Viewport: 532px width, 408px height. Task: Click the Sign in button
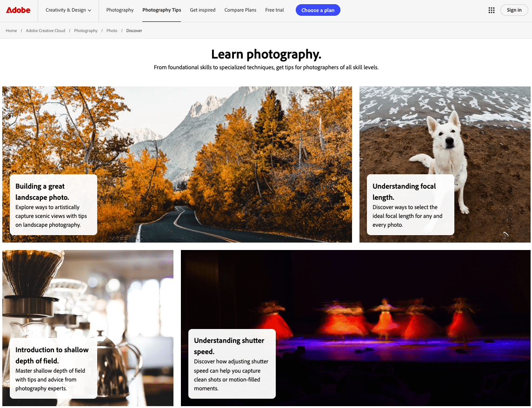[x=514, y=10]
